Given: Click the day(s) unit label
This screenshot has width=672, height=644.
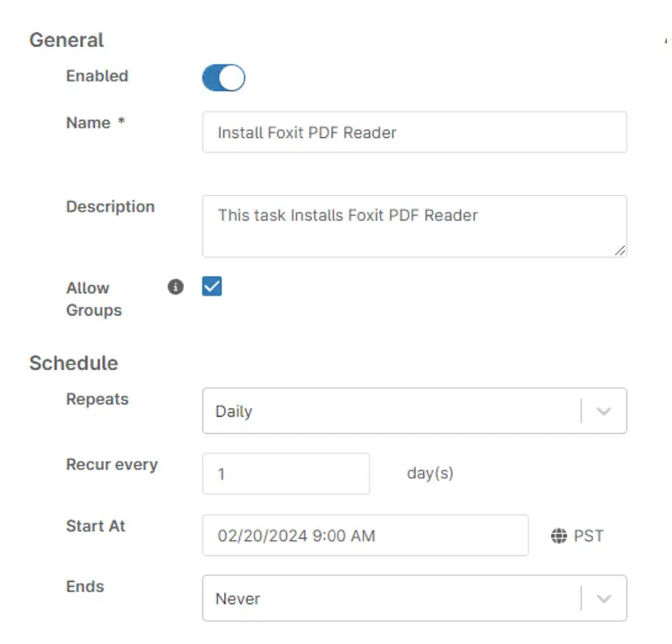Looking at the screenshot, I should (430, 473).
